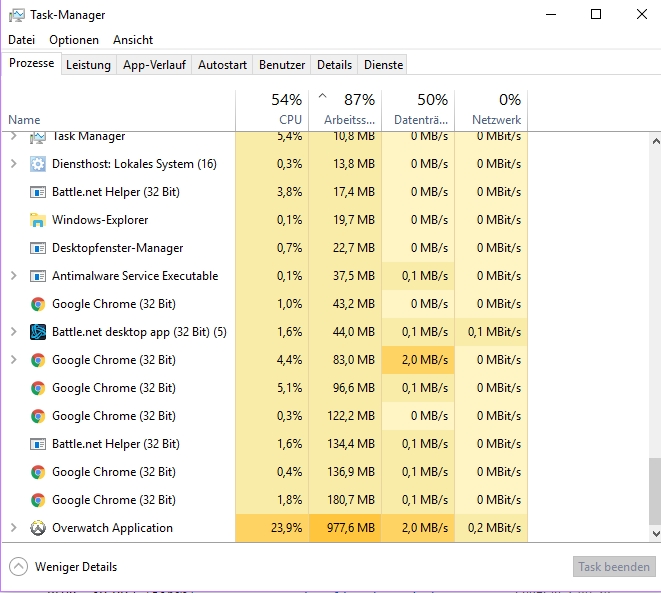Screen dimensions: 661x593
Task: Collapse view with Weniger Details
Action: [x=64, y=567]
